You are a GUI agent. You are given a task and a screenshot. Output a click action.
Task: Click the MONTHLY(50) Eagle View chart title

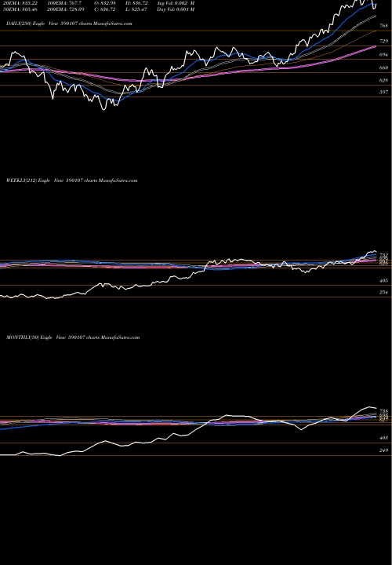pyautogui.click(x=73, y=337)
